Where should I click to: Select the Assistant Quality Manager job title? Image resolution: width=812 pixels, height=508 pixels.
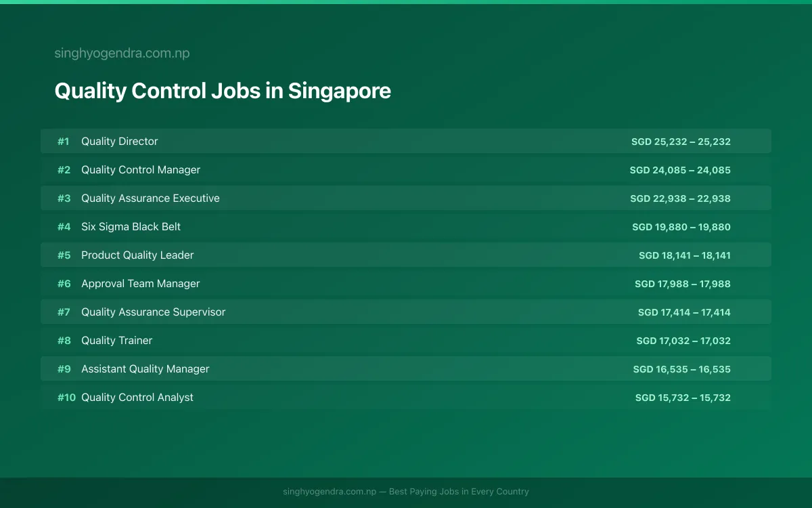pyautogui.click(x=145, y=369)
